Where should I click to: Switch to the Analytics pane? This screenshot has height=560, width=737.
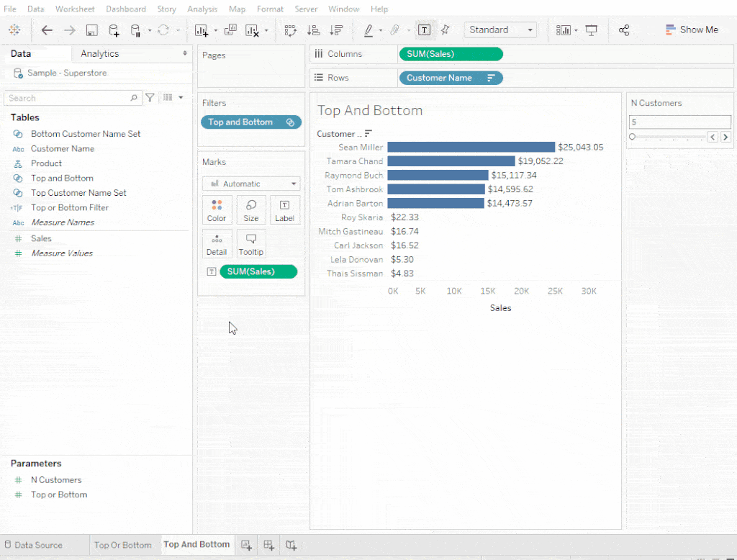coord(99,53)
